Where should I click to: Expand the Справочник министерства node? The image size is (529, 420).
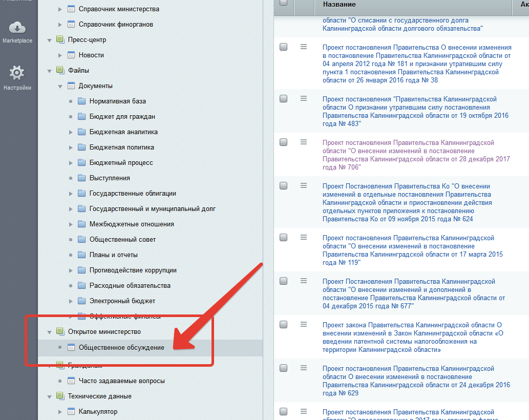click(60, 9)
